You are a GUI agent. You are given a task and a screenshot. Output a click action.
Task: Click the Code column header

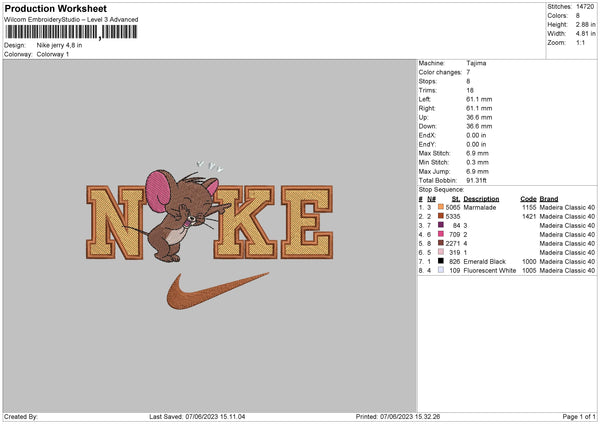(528, 199)
